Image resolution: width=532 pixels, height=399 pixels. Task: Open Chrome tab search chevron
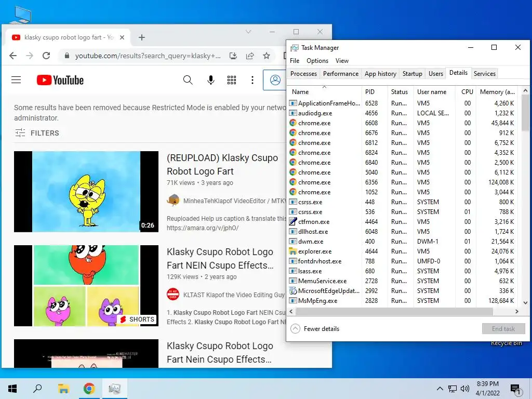tap(248, 32)
